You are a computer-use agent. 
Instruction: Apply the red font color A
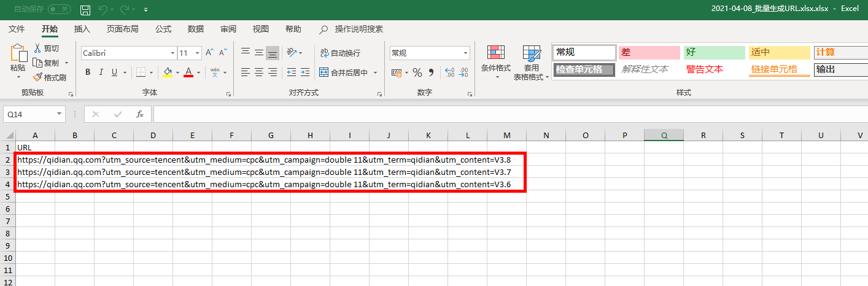[188, 72]
